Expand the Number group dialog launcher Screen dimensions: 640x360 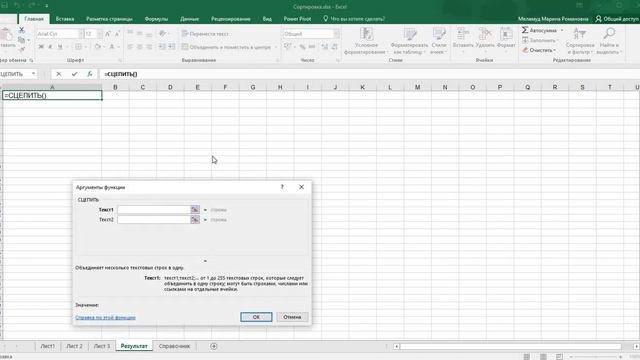338,60
